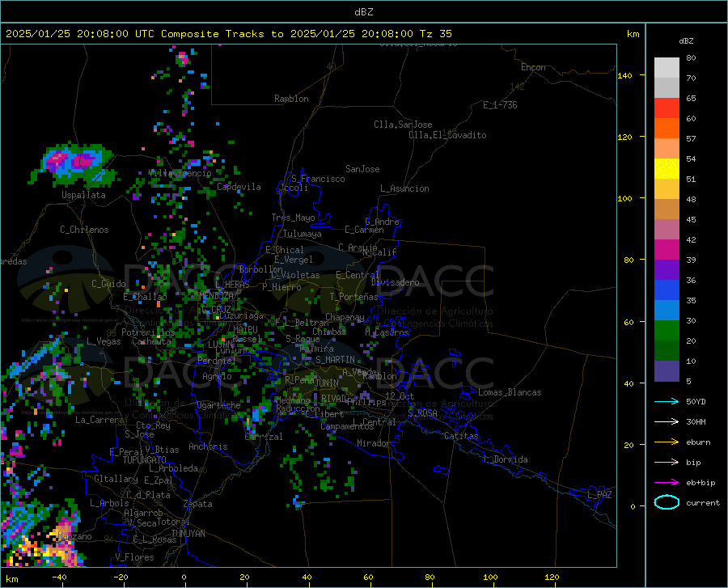Image resolution: width=728 pixels, height=588 pixels.
Task: Click the TUPUNGATO label on map
Action: point(145,460)
